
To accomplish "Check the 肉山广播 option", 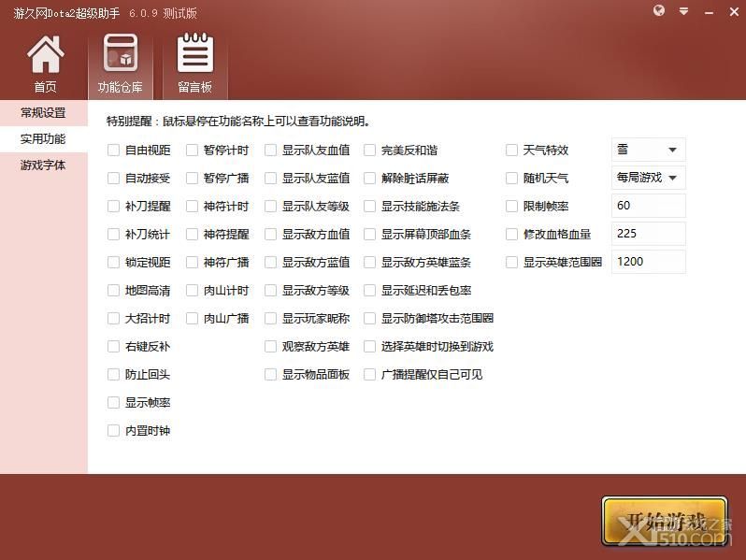I will click(x=192, y=319).
